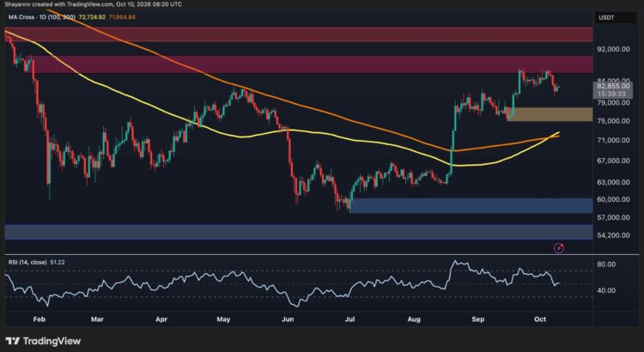Screen dimensions: 644x352
Task: Select the topmost red resistance zone rectangle
Action: point(299,34)
